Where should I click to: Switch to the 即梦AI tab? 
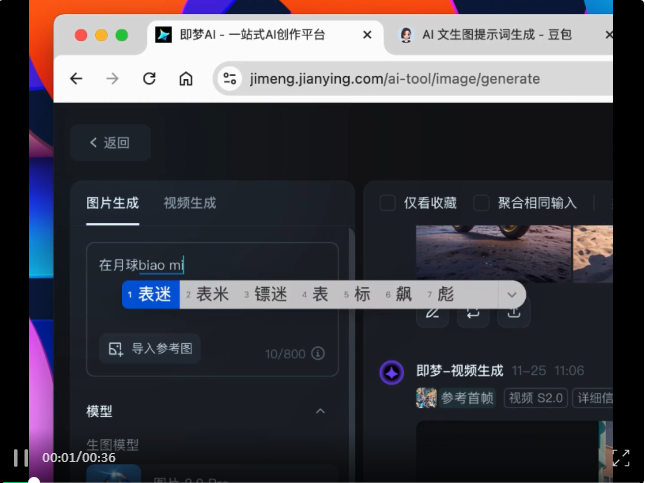point(263,35)
